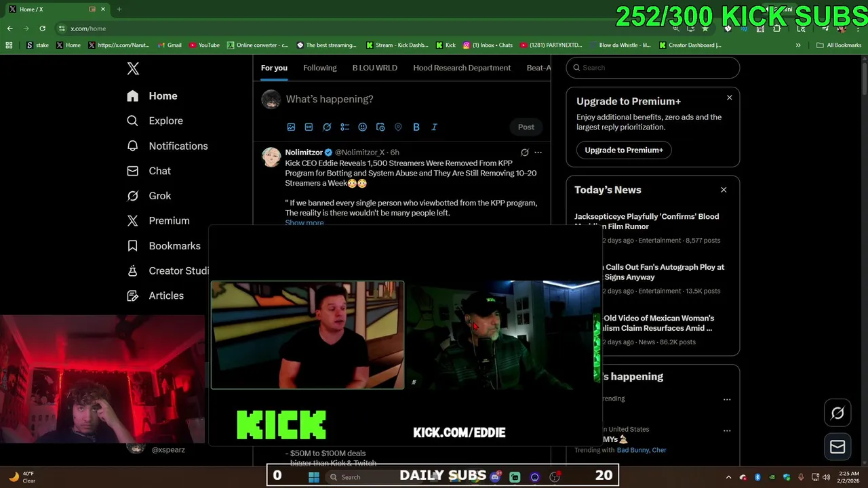Open the taskbar volume control
Screen dimensions: 868x488
[x=826, y=477]
